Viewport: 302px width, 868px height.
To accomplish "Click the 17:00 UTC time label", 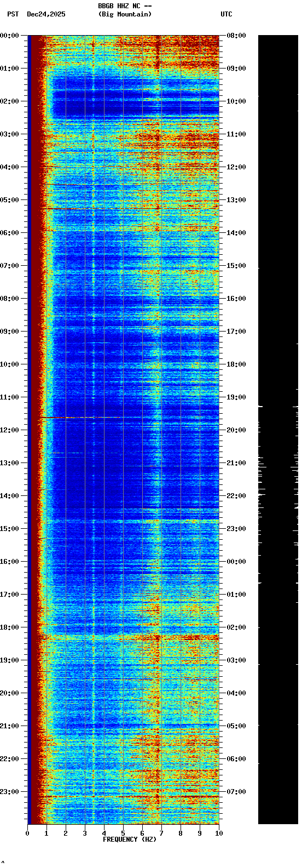I will pos(236,332).
